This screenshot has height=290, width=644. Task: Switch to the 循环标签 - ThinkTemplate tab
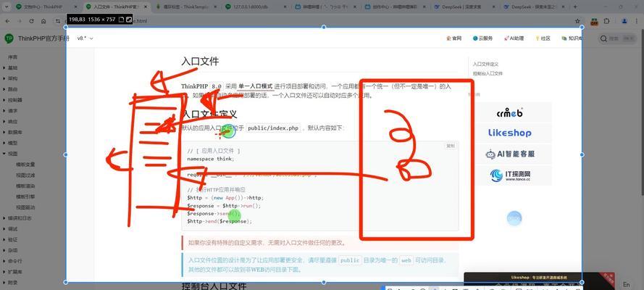186,7
